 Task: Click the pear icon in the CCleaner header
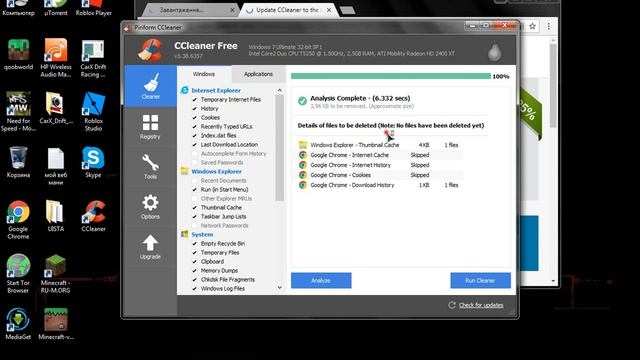tap(495, 52)
